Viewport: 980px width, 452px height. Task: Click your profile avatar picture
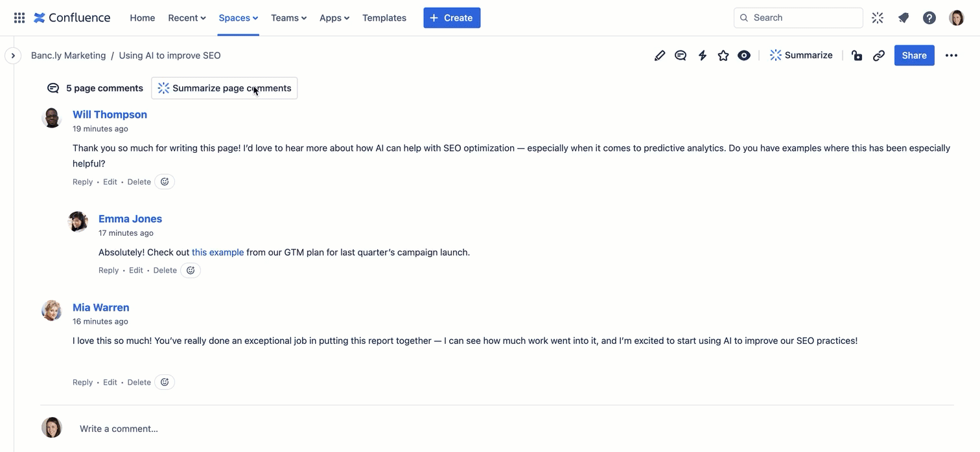957,17
